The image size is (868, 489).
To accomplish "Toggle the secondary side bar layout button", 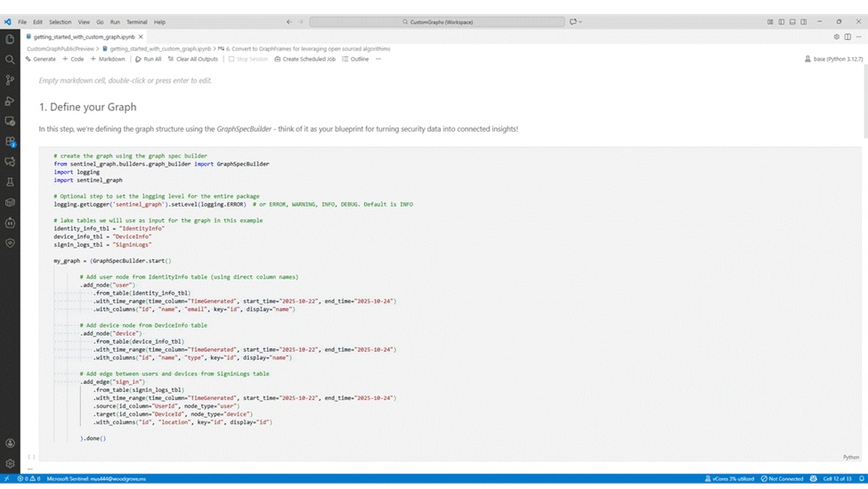I will coord(803,21).
